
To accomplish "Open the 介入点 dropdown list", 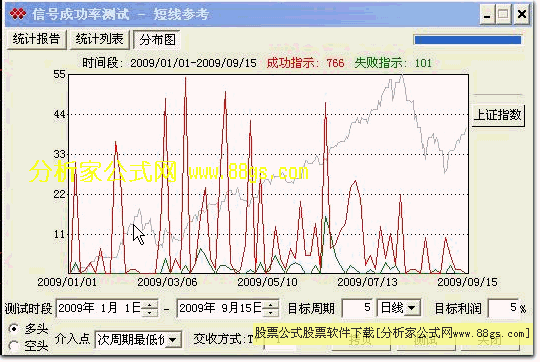I will [173, 340].
